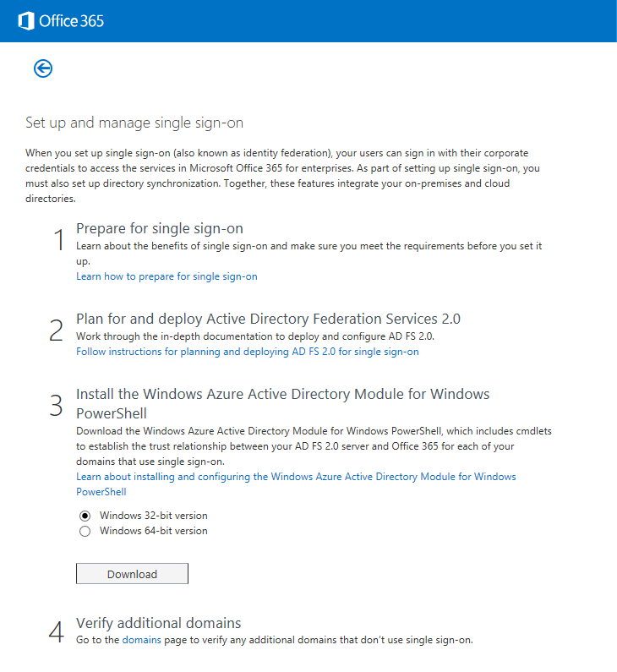617x672 pixels.
Task: Click the 'Plan for and deploy Active Directory Federation Services 2.0' heading
Action: click(268, 319)
